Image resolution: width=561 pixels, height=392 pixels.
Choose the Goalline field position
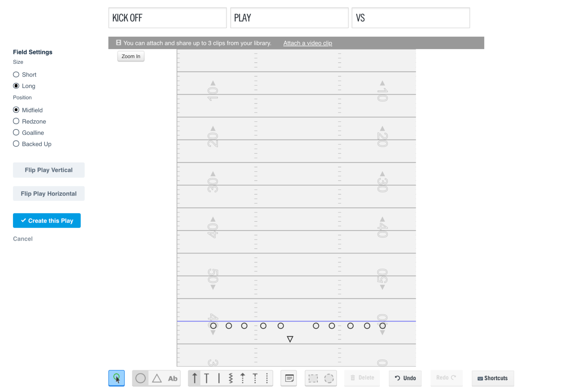click(x=16, y=132)
